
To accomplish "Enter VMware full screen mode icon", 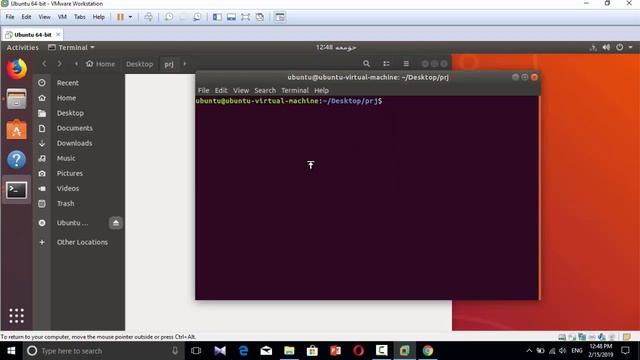I will coord(245,17).
